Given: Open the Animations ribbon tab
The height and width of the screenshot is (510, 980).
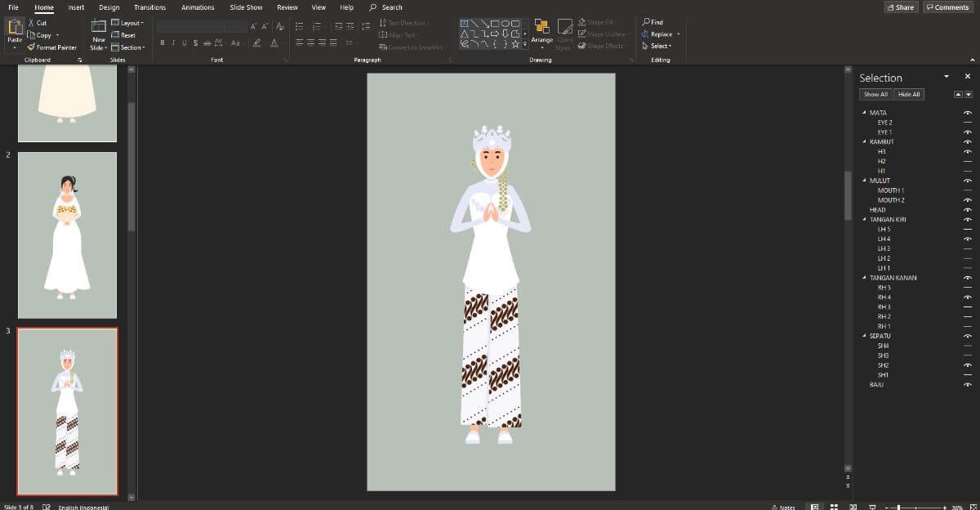Looking at the screenshot, I should [198, 7].
